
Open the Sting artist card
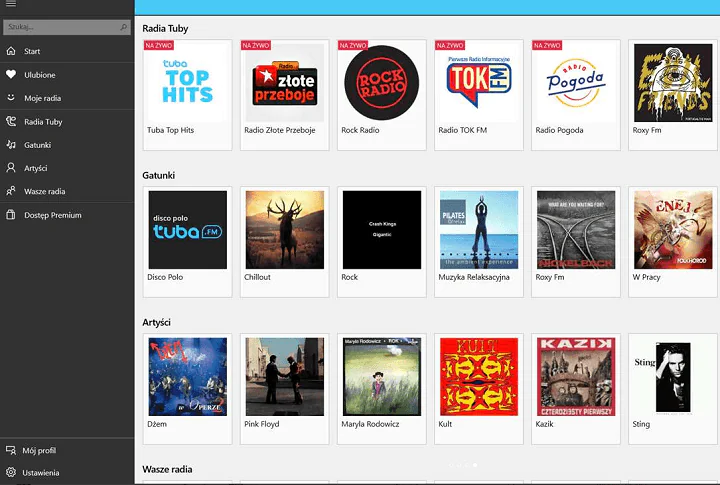pyautogui.click(x=673, y=389)
